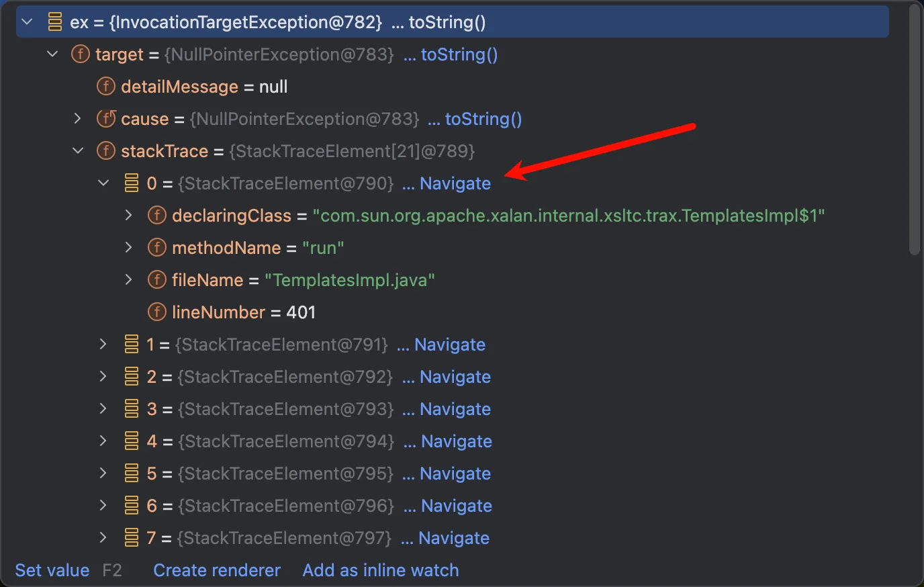Click the array icon for stack element 0
Screen dimensions: 924x587
[x=132, y=183]
